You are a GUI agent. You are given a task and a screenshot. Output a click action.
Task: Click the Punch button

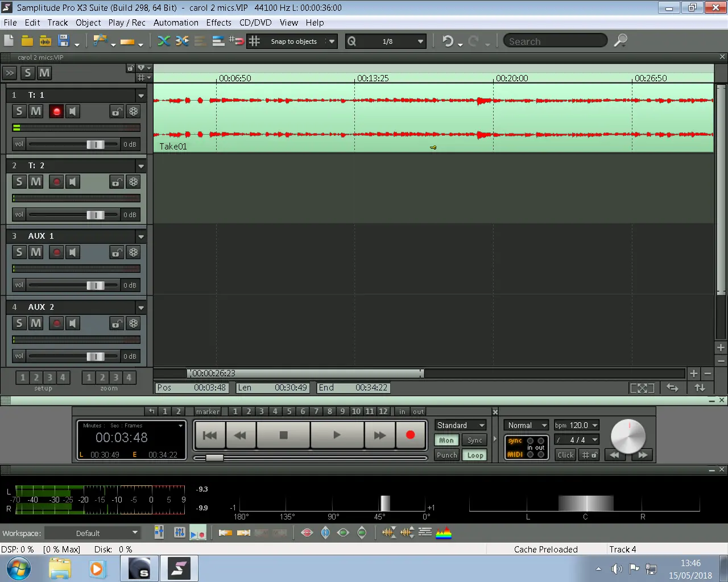coord(446,455)
